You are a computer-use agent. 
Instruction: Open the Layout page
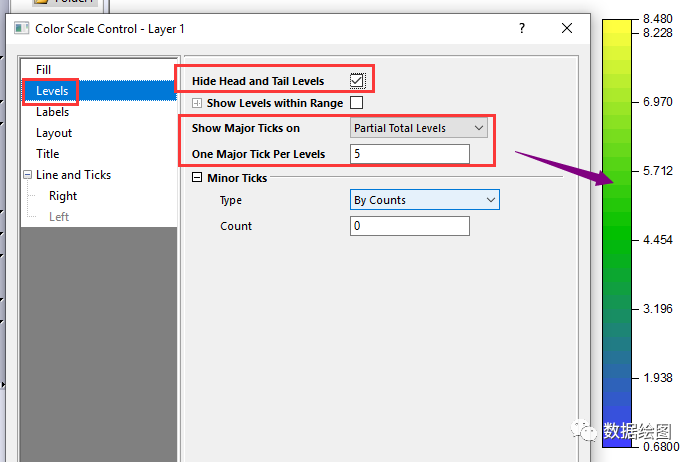click(x=54, y=133)
